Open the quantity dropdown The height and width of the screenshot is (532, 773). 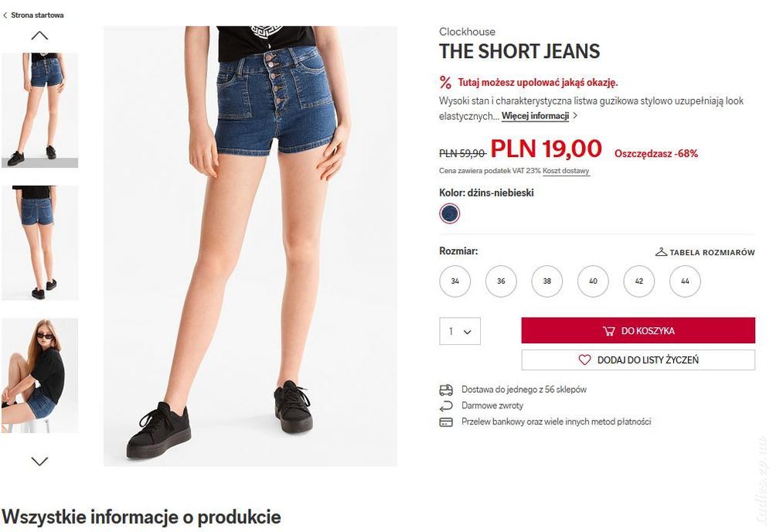(x=459, y=331)
